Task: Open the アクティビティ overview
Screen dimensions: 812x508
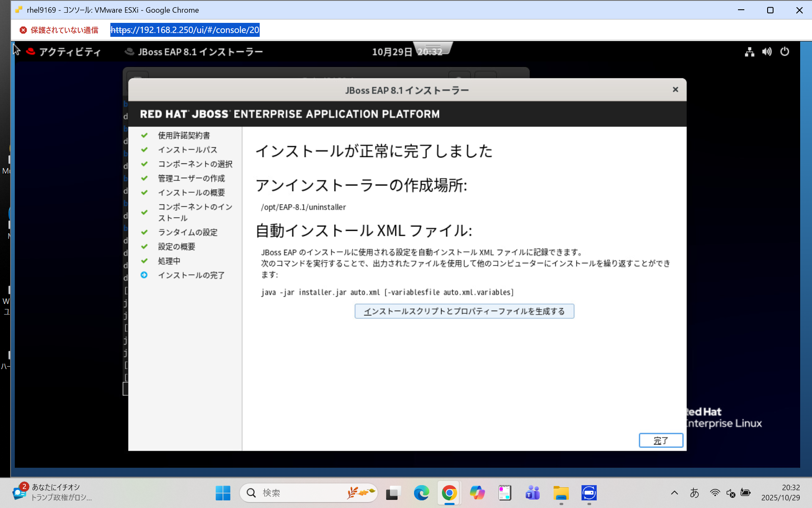Action: pyautogui.click(x=70, y=51)
